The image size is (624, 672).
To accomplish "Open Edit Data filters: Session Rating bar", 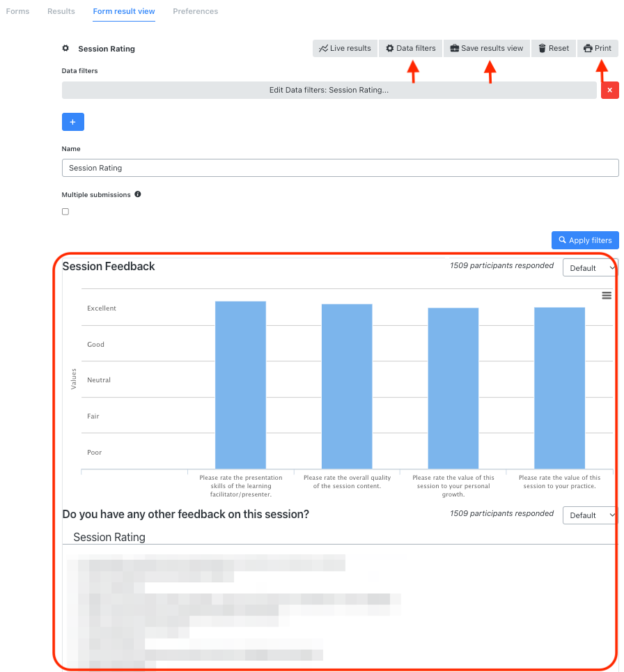I will (329, 90).
